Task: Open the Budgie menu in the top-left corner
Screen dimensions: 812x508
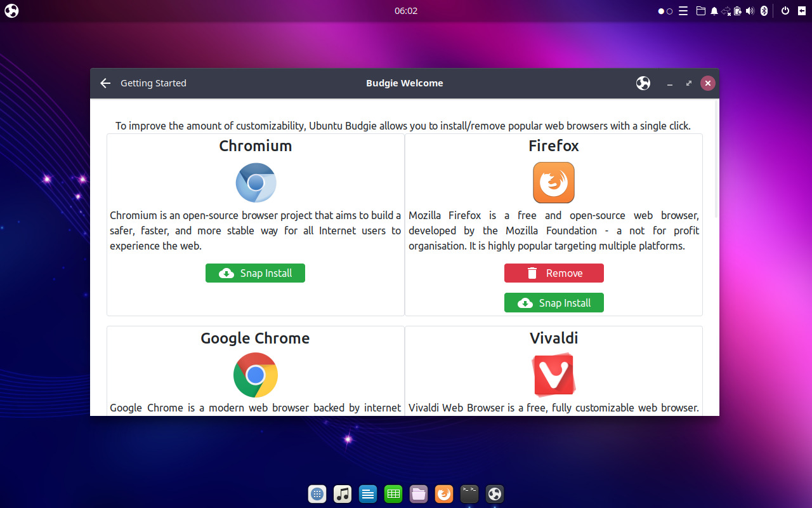Action: point(11,10)
